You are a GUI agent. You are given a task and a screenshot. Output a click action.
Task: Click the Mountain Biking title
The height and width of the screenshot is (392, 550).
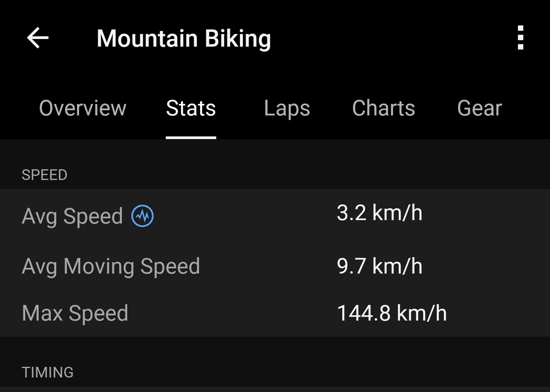[x=183, y=39]
